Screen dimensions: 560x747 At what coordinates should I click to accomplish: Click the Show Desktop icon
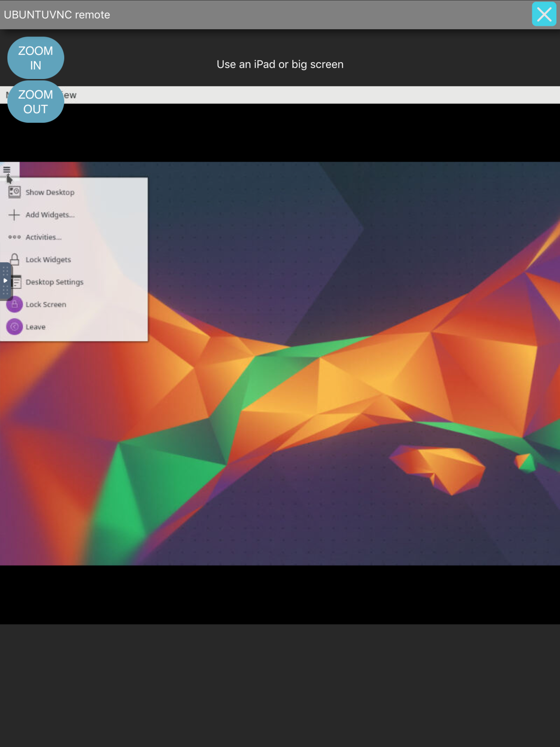click(14, 192)
